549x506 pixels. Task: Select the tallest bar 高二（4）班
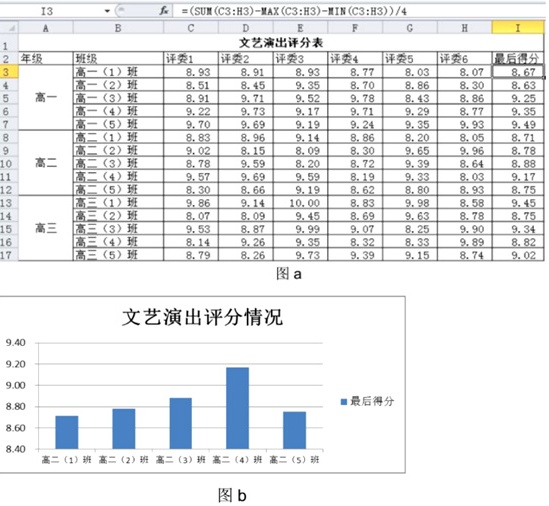237,408
